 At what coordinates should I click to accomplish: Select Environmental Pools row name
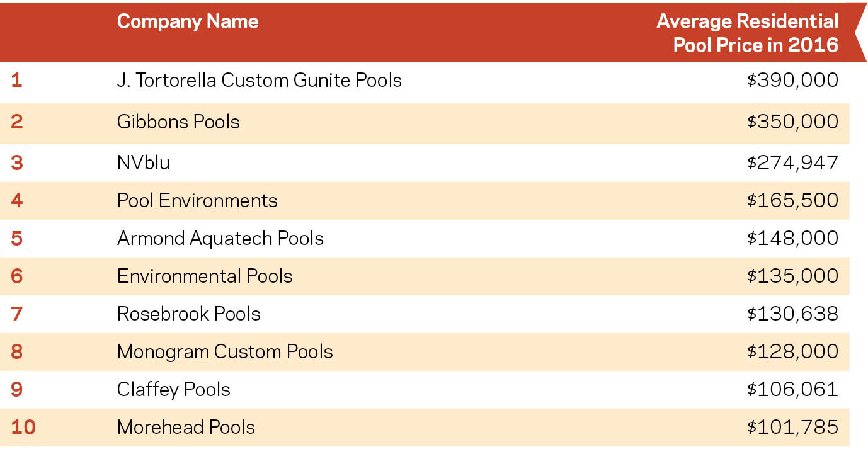click(x=205, y=276)
